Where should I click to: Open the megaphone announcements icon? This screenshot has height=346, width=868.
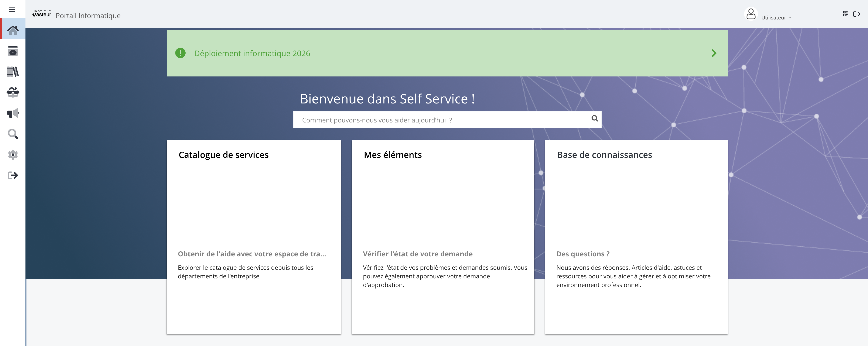point(13,113)
